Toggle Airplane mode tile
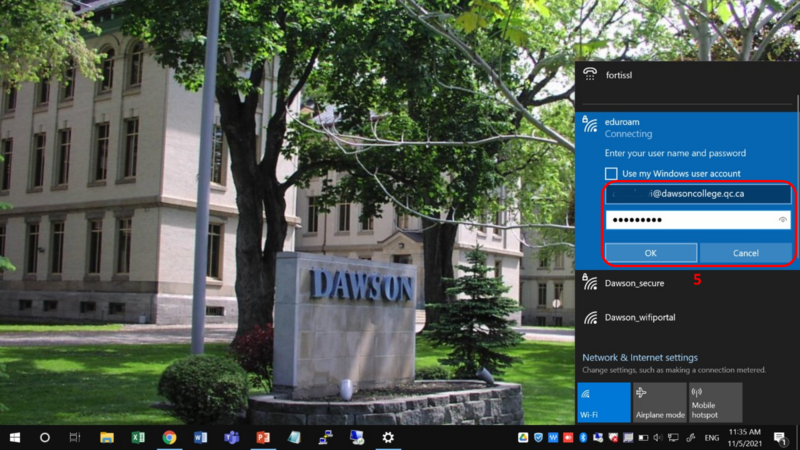The height and width of the screenshot is (450, 800). [660, 403]
